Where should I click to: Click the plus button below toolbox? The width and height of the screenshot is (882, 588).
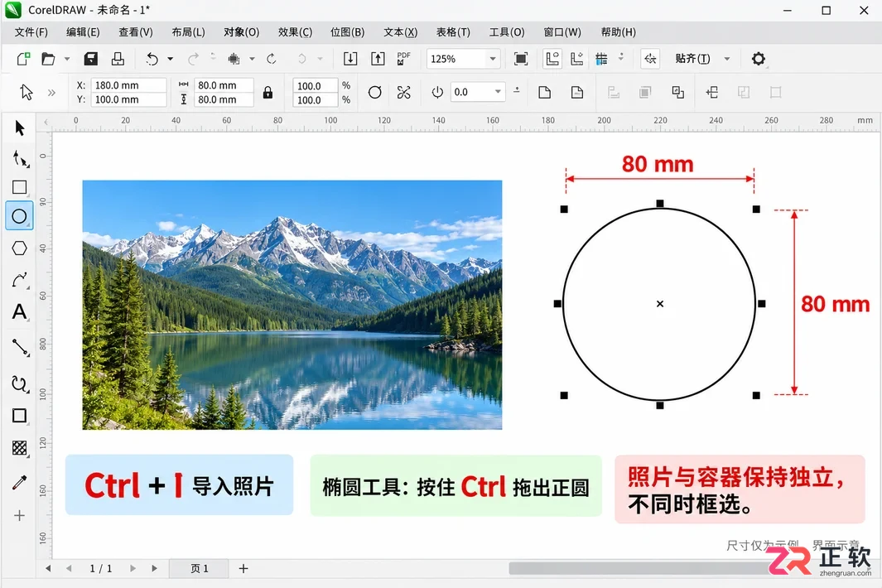click(20, 515)
